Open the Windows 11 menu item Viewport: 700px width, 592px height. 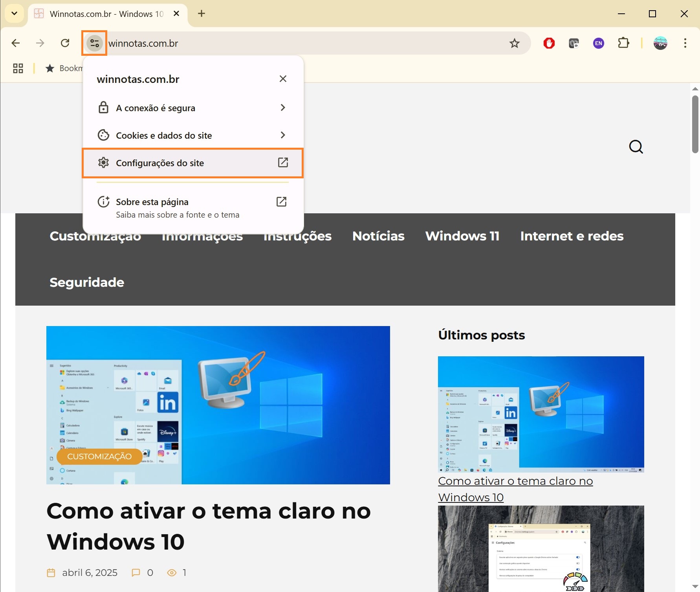462,236
